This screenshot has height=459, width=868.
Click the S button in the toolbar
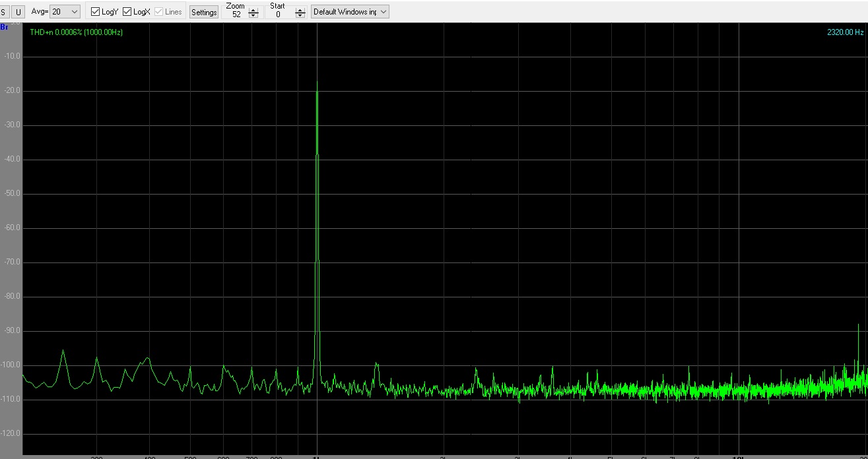click(x=4, y=12)
